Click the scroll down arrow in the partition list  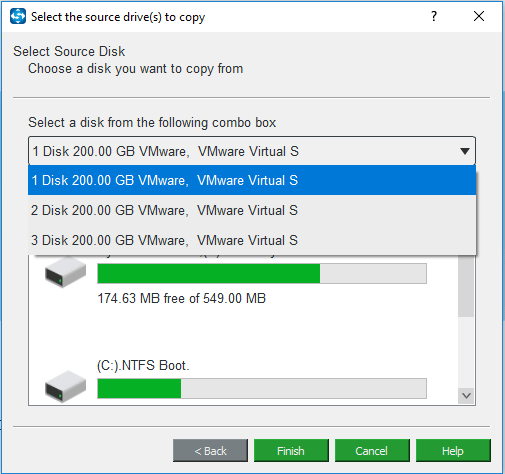(x=466, y=396)
